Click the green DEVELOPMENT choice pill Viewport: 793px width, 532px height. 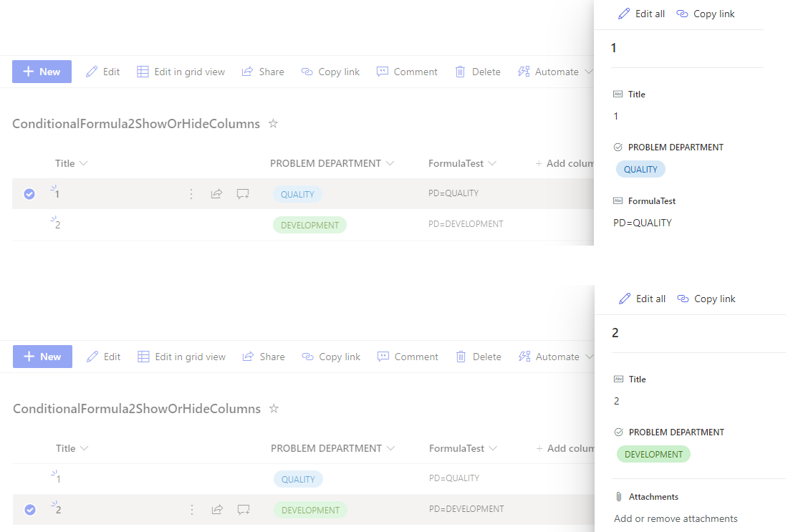[x=653, y=454]
